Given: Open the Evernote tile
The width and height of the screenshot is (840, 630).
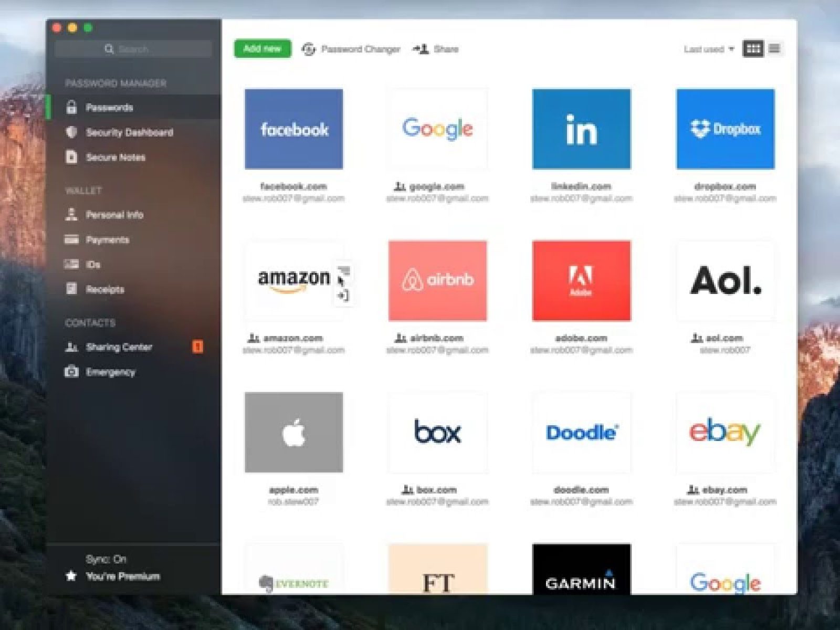Looking at the screenshot, I should [x=294, y=569].
